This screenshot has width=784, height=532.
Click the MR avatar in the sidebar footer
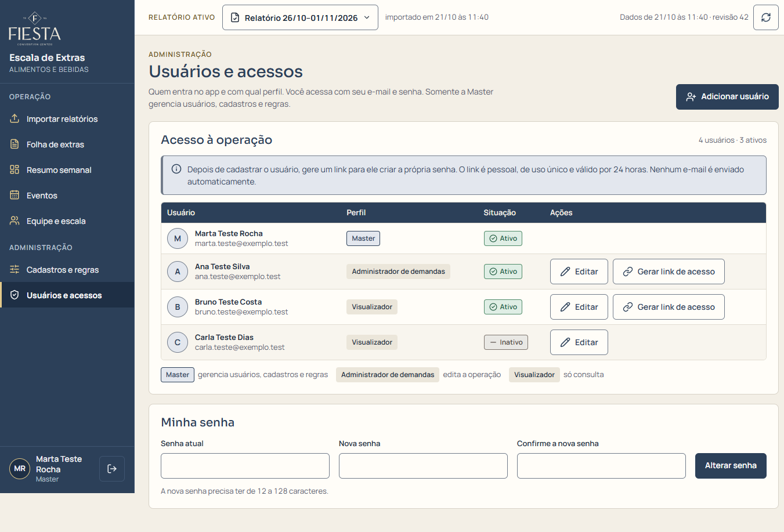pos(20,469)
